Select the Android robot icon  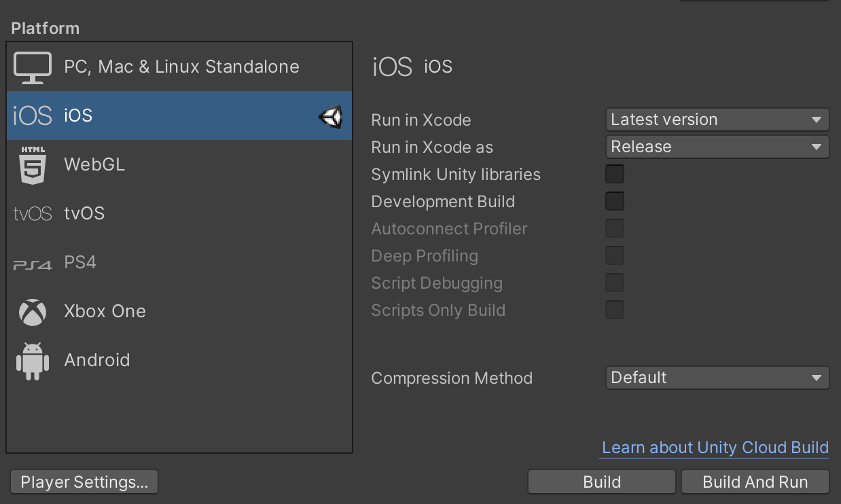pos(33,361)
